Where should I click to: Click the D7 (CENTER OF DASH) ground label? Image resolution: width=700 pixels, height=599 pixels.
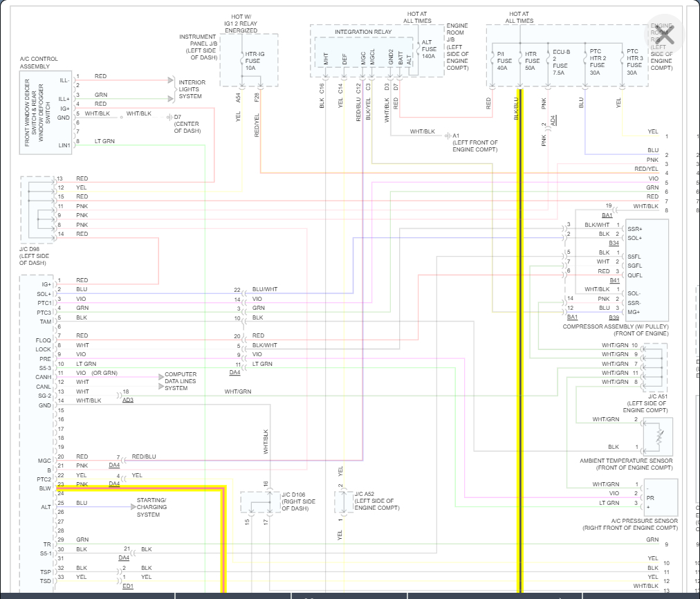[x=187, y=124]
